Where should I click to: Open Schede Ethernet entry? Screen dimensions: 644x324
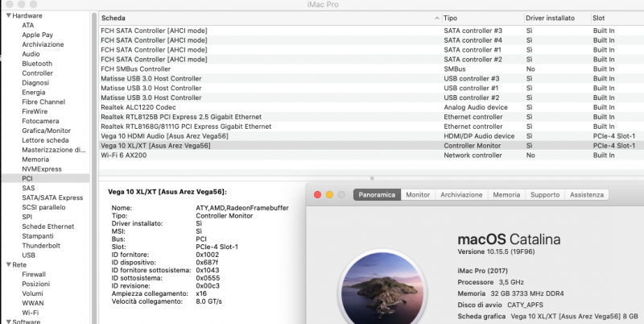[x=48, y=226]
